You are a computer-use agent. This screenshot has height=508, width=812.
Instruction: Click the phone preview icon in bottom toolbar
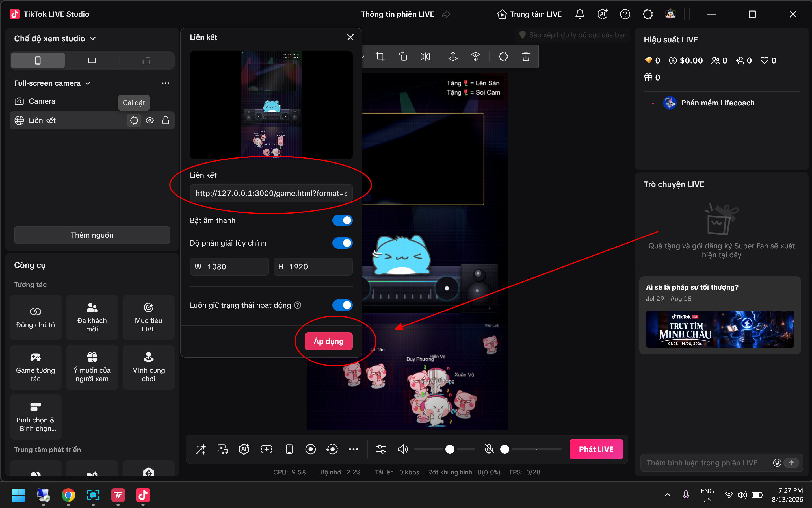click(x=289, y=449)
